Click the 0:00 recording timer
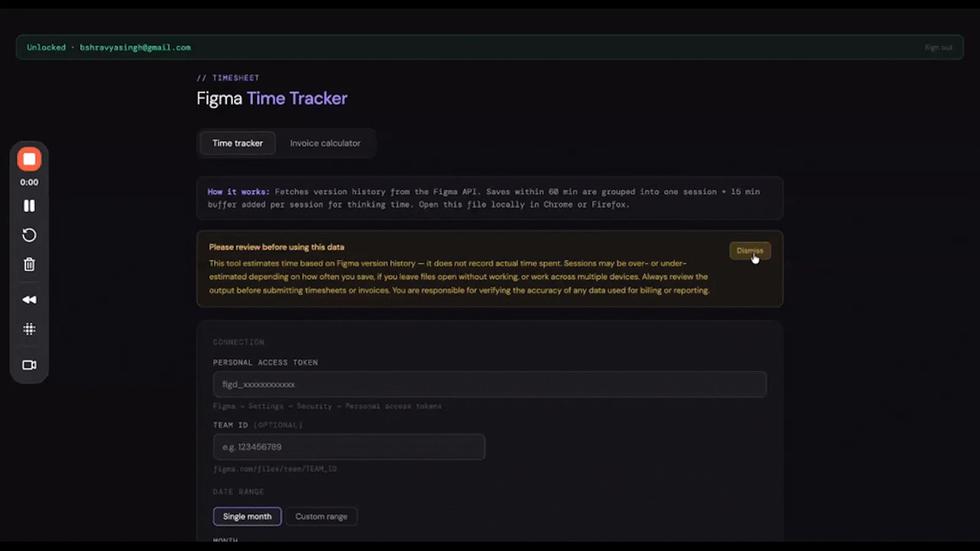 point(29,182)
